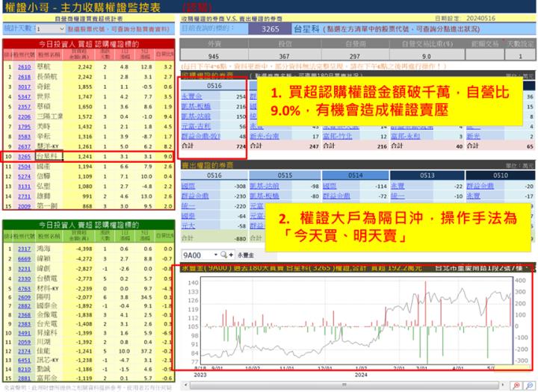
Task: Click the magnifier search icon beside 9A00
Action: [223, 255]
